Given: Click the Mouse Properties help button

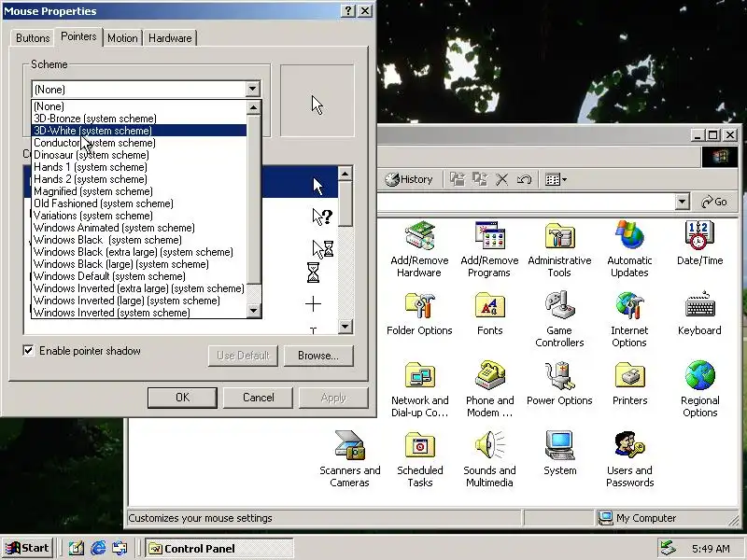Looking at the screenshot, I should pyautogui.click(x=348, y=10).
